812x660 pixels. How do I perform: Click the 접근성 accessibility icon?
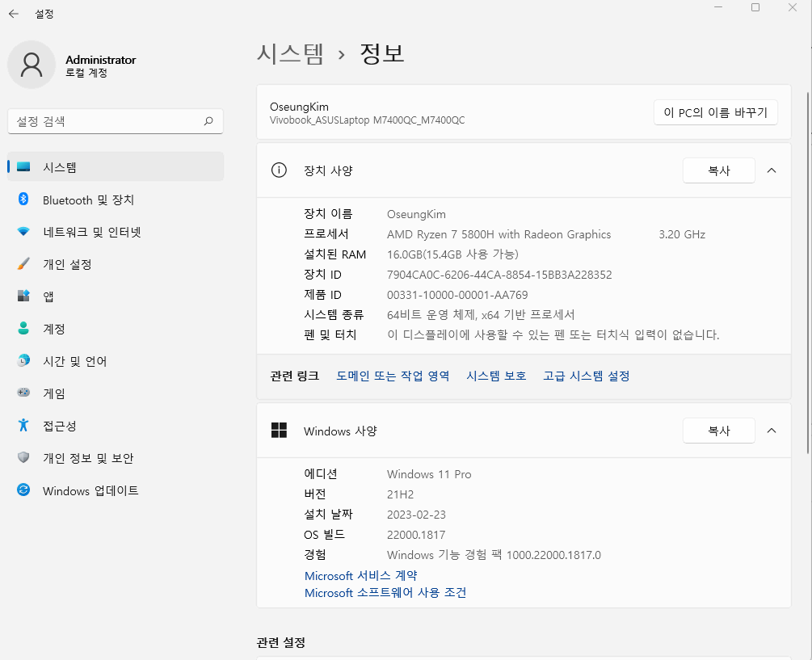point(23,426)
